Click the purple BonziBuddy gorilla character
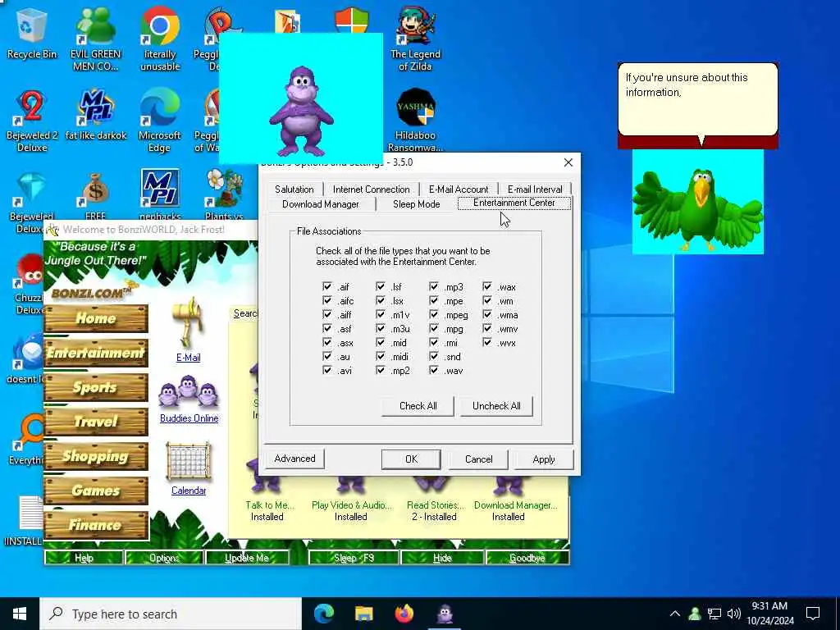 click(301, 112)
